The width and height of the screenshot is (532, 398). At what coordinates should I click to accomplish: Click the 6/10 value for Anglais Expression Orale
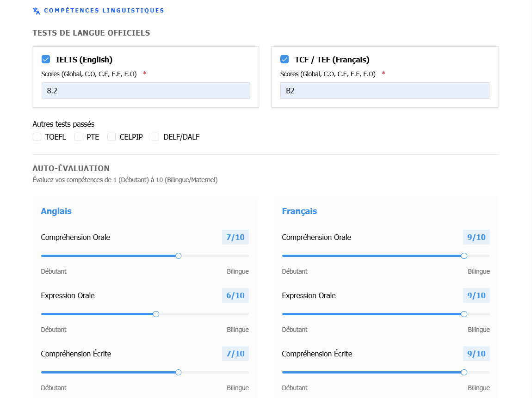point(235,296)
